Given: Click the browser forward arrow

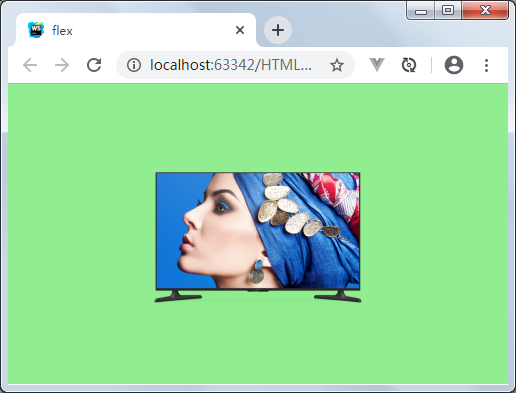Looking at the screenshot, I should 62,65.
